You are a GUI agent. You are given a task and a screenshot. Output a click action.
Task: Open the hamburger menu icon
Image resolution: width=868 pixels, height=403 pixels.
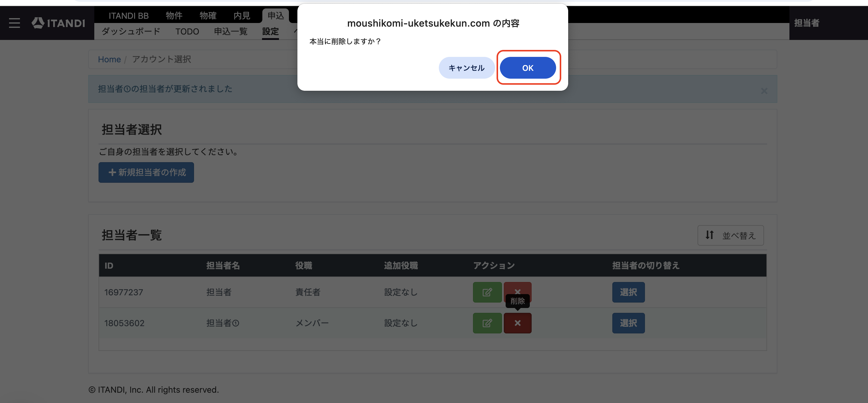(14, 23)
